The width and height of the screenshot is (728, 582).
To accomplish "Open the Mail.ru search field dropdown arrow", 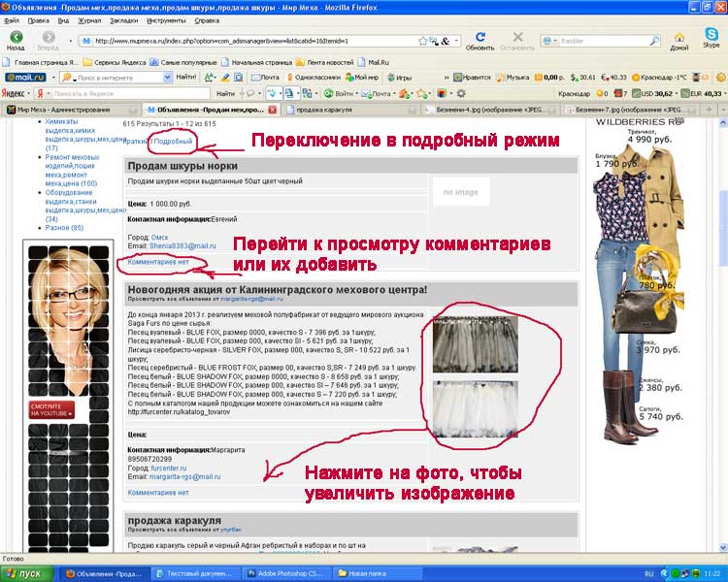I will (x=167, y=78).
